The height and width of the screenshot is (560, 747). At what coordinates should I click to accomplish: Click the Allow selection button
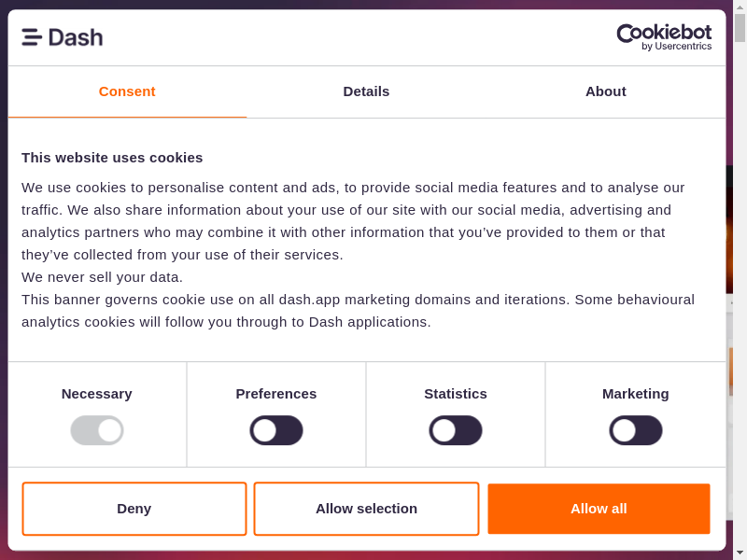pos(366,509)
